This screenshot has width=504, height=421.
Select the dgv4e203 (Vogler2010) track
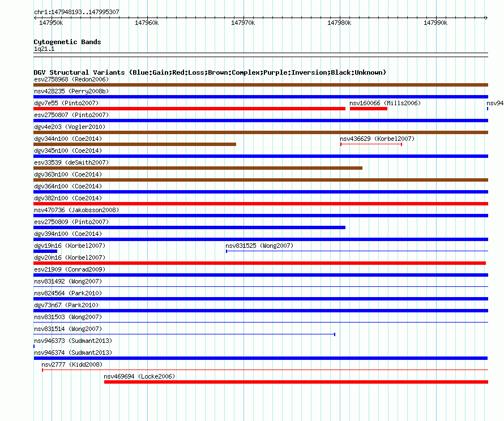(x=260, y=132)
